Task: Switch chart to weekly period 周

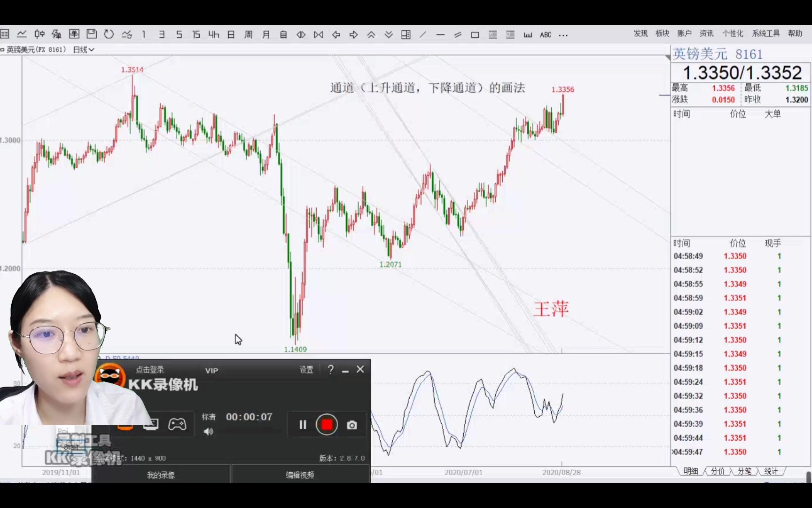Action: tap(249, 34)
